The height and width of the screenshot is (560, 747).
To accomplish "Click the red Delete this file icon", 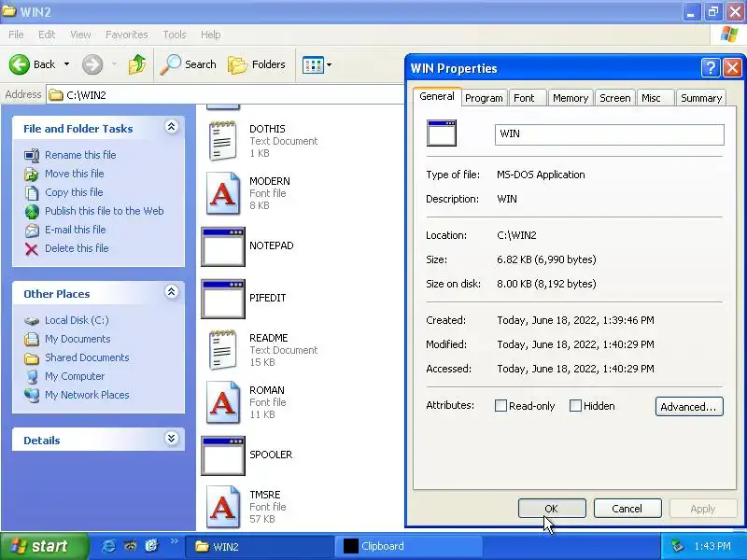I will (32, 248).
